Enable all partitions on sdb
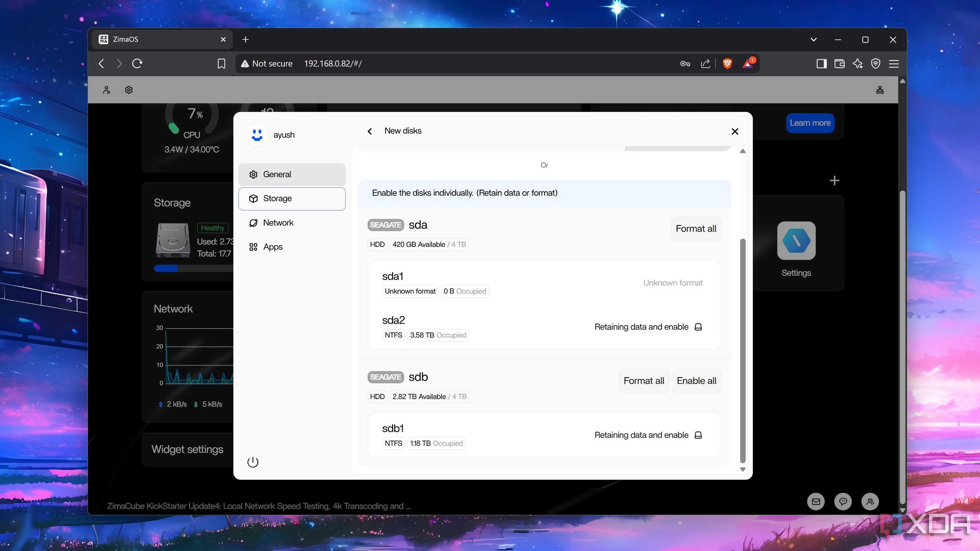980x551 pixels. coord(696,381)
